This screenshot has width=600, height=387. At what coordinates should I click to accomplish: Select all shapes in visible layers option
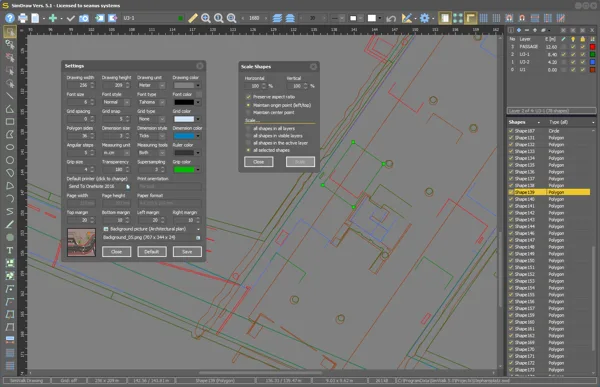248,136
